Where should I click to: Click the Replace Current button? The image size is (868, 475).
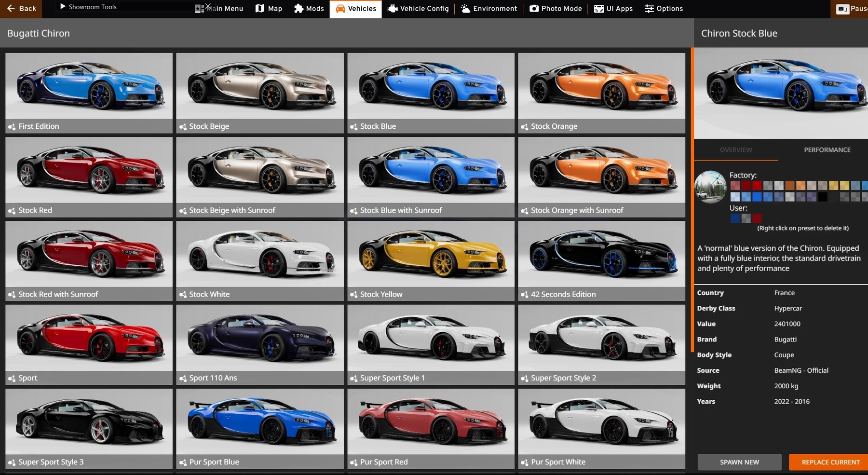tap(830, 462)
